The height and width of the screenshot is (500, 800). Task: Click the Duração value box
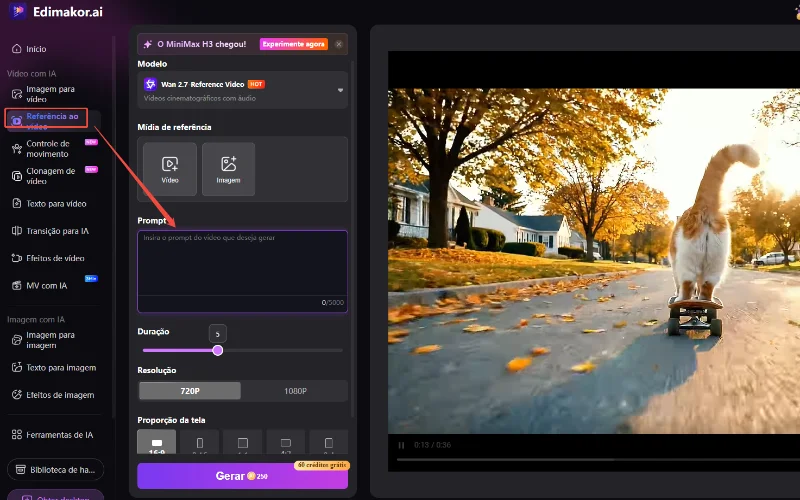tap(218, 334)
